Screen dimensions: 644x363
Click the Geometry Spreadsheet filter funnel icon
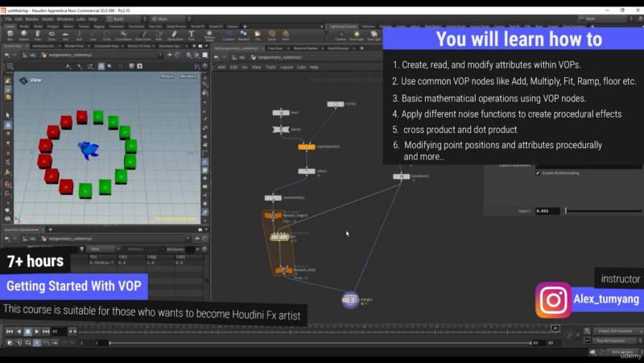82,249
